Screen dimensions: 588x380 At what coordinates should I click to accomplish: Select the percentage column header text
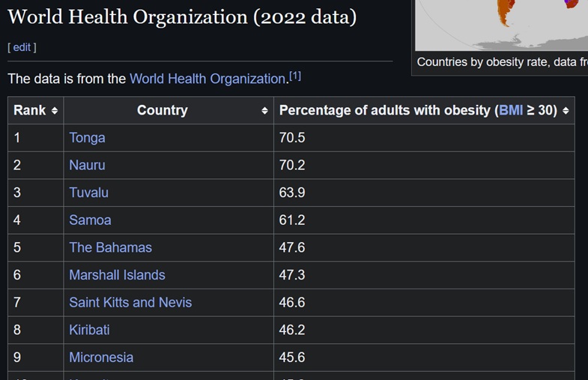point(418,110)
